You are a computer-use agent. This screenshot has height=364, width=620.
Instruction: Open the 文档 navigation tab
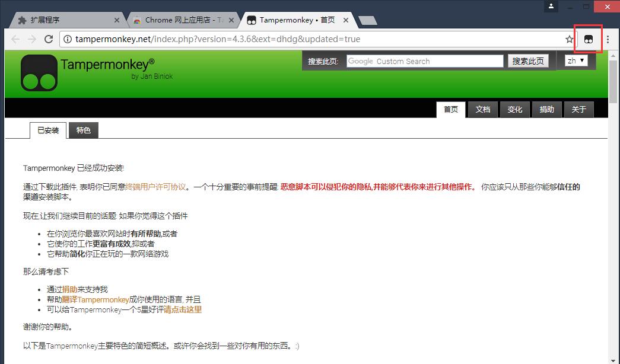point(483,110)
